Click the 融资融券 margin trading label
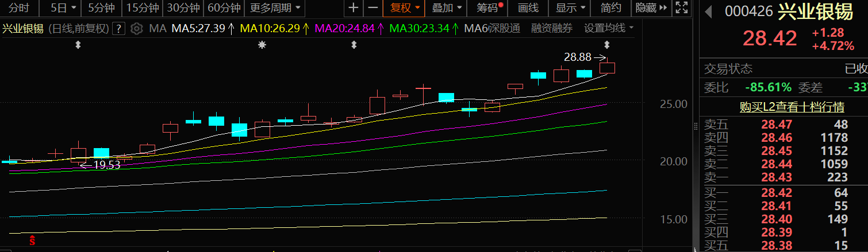 [552, 28]
